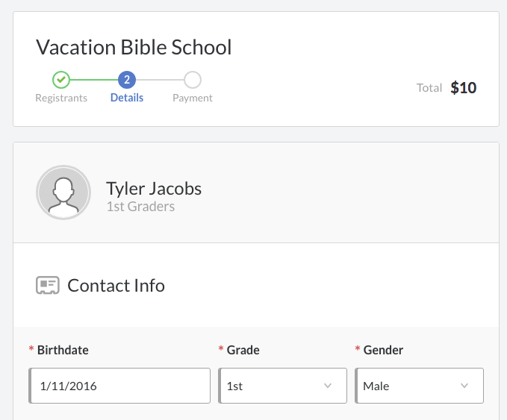
Task: Click the Gender dropdown chevron arrow
Action: pyautogui.click(x=464, y=386)
